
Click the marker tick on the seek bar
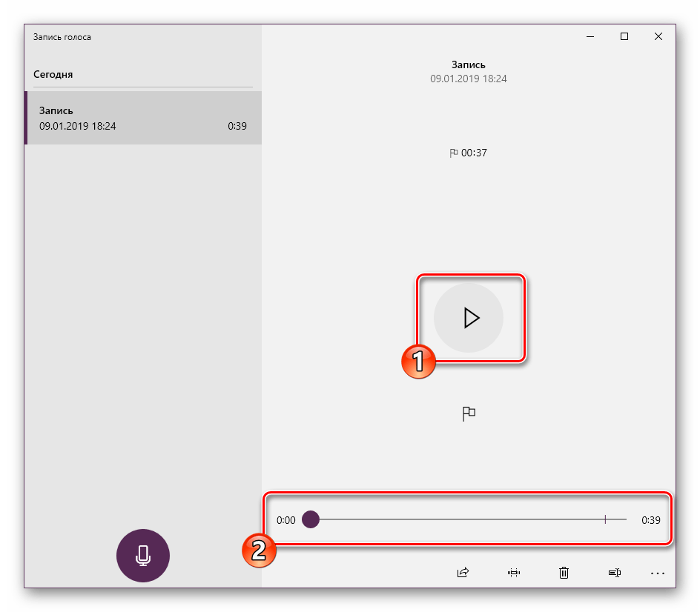(x=605, y=520)
